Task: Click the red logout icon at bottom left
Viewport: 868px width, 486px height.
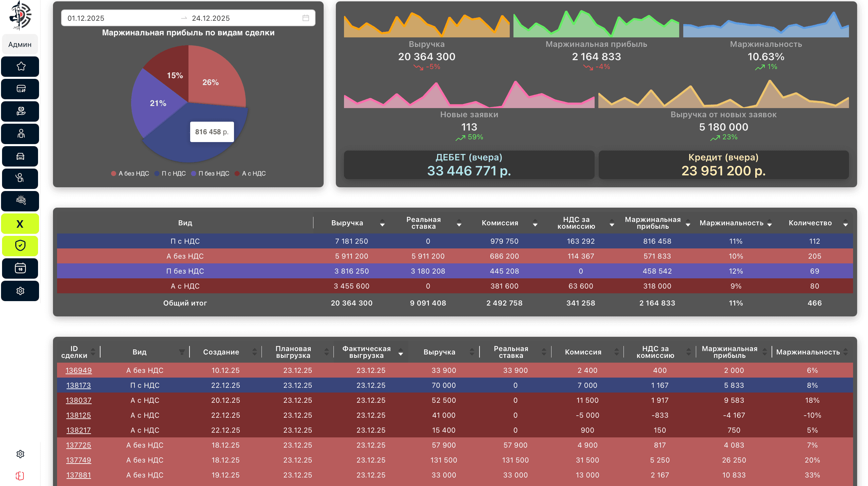Action: pos(20,475)
